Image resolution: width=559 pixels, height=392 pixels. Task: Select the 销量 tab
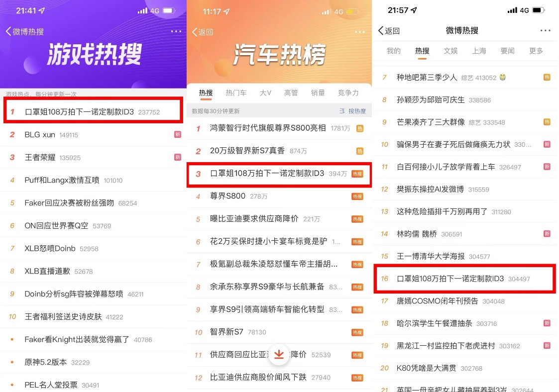click(x=318, y=93)
